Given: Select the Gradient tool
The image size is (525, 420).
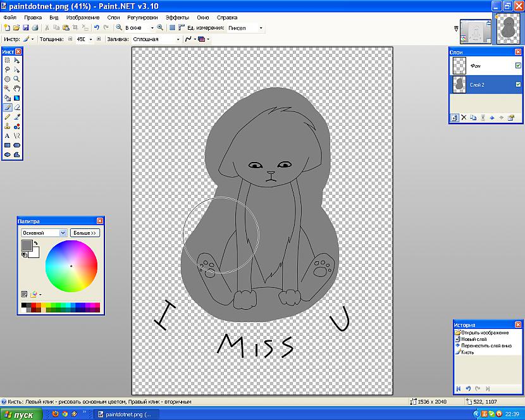Looking at the screenshot, I should pos(16,98).
